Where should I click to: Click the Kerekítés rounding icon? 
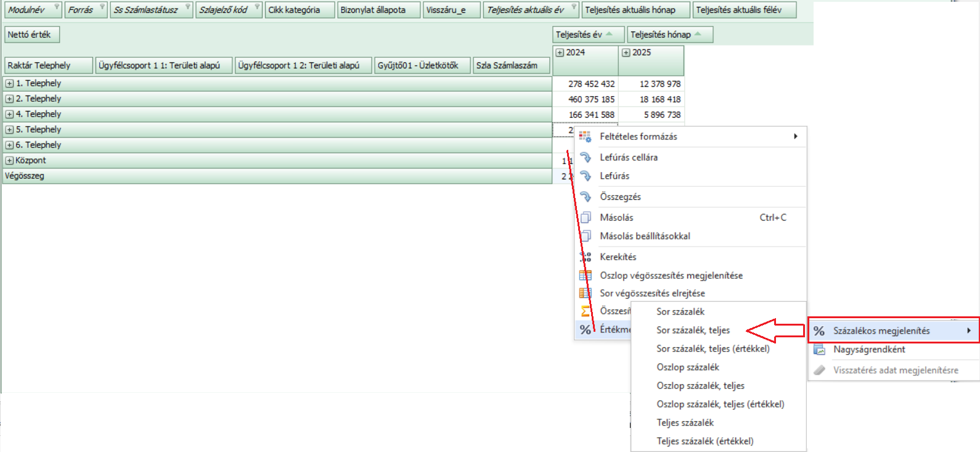(x=585, y=257)
